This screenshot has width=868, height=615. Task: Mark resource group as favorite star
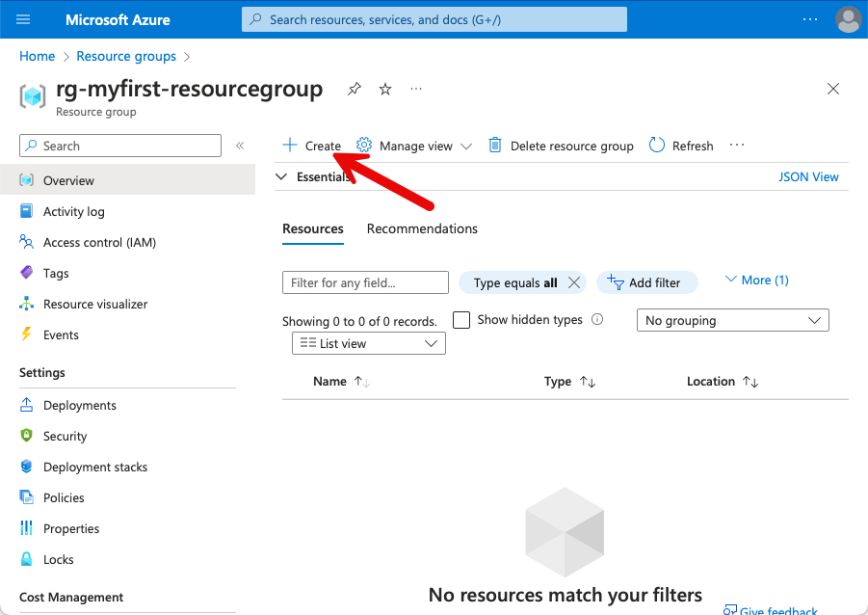(x=385, y=90)
